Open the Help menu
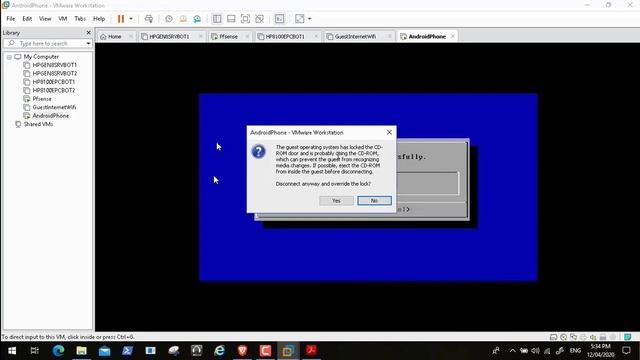The height and width of the screenshot is (360, 640). coord(99,19)
